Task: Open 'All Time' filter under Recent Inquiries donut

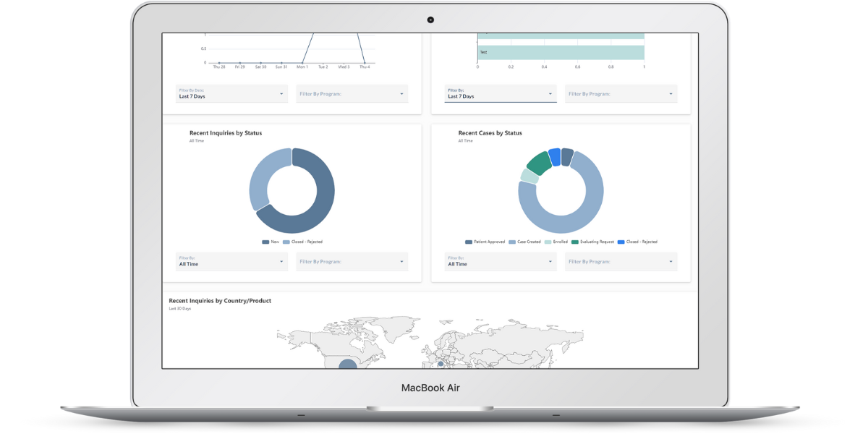Action: point(231,261)
